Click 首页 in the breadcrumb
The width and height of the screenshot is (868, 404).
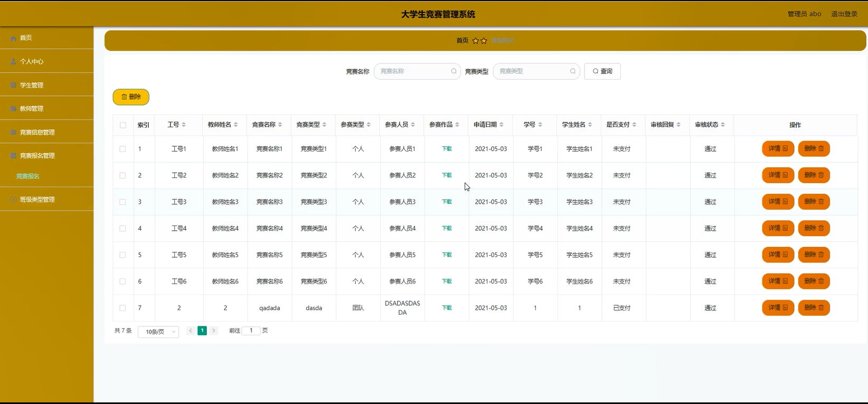click(462, 41)
